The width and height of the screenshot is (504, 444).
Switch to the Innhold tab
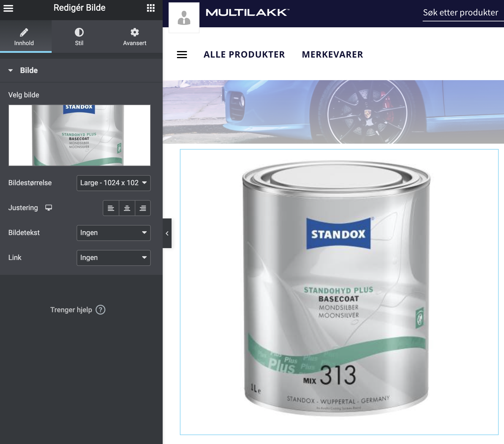point(24,37)
